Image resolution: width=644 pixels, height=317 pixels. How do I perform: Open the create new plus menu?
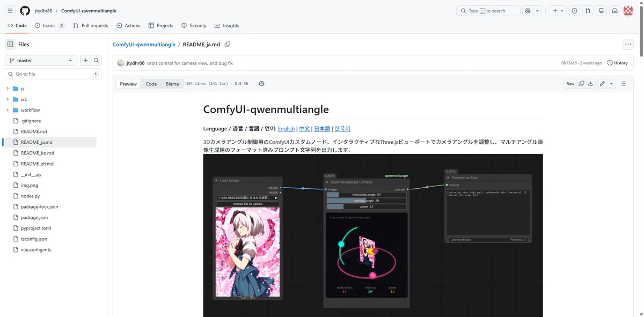click(x=558, y=11)
